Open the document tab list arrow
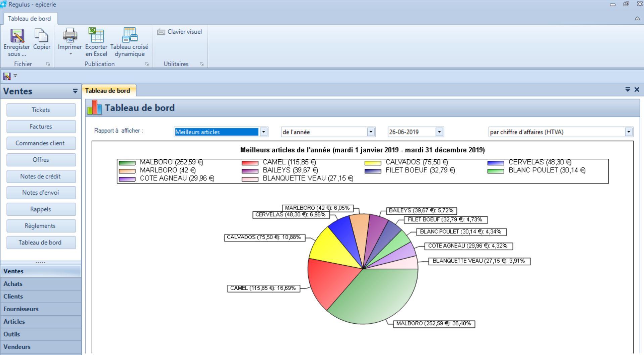 (628, 89)
